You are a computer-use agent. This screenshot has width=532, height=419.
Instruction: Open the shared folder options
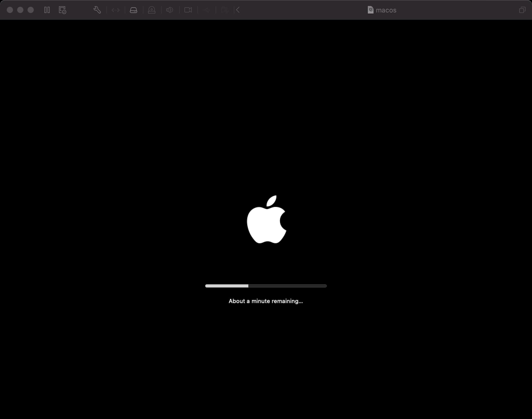tap(225, 10)
